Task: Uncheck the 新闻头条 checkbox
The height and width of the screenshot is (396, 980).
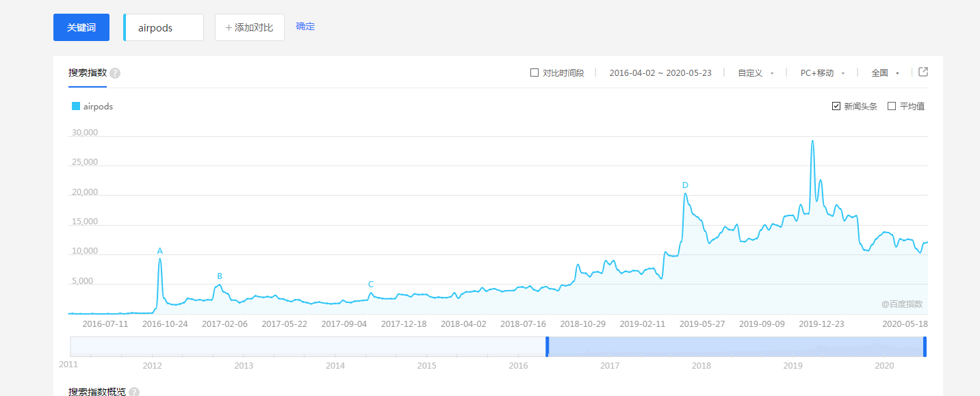Action: pos(836,106)
